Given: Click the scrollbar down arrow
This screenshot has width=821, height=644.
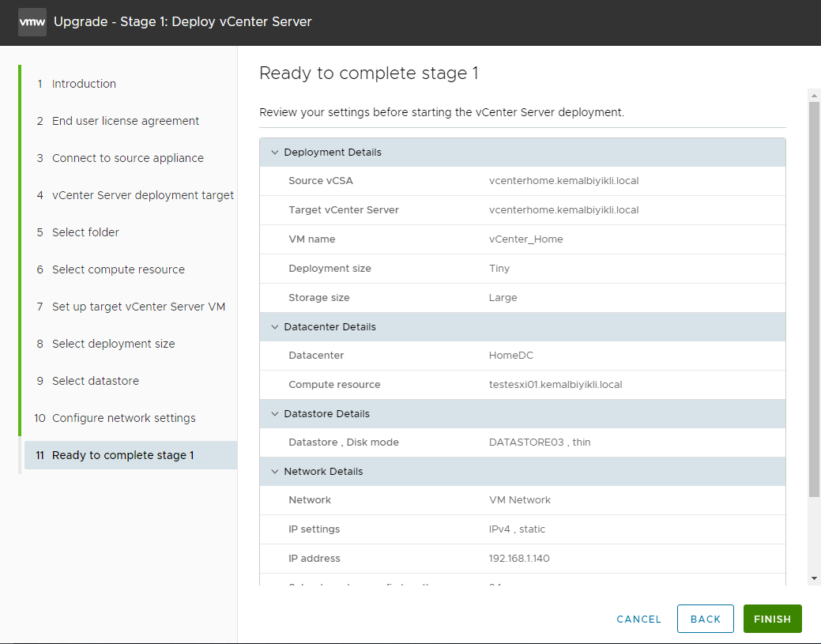Looking at the screenshot, I should pos(814,578).
